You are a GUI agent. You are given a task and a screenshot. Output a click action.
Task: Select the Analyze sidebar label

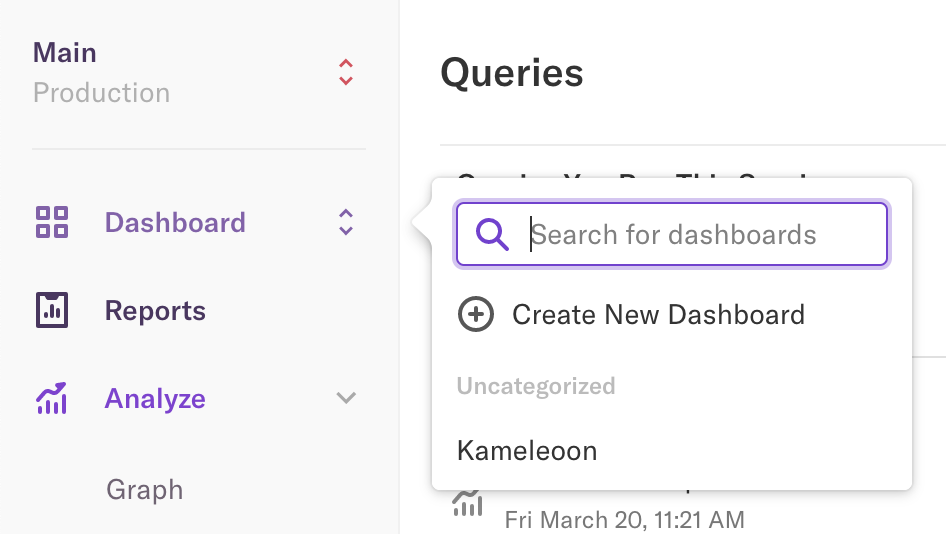(x=155, y=399)
